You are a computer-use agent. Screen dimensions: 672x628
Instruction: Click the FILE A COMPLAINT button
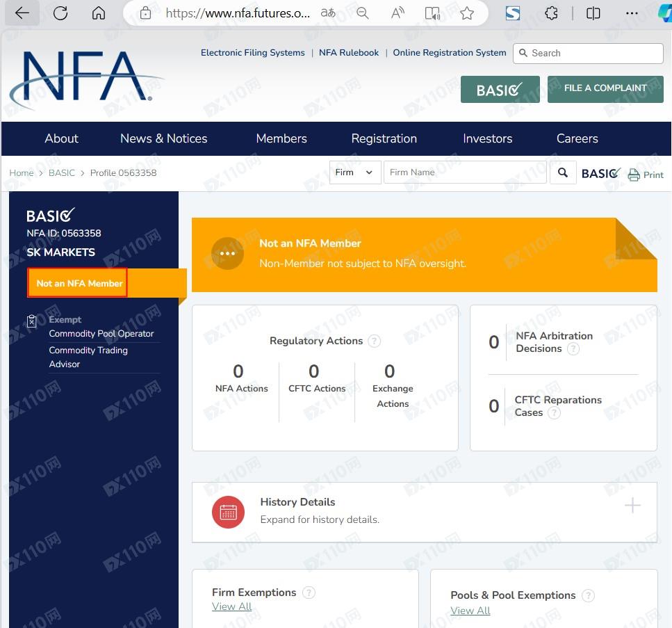pyautogui.click(x=605, y=89)
